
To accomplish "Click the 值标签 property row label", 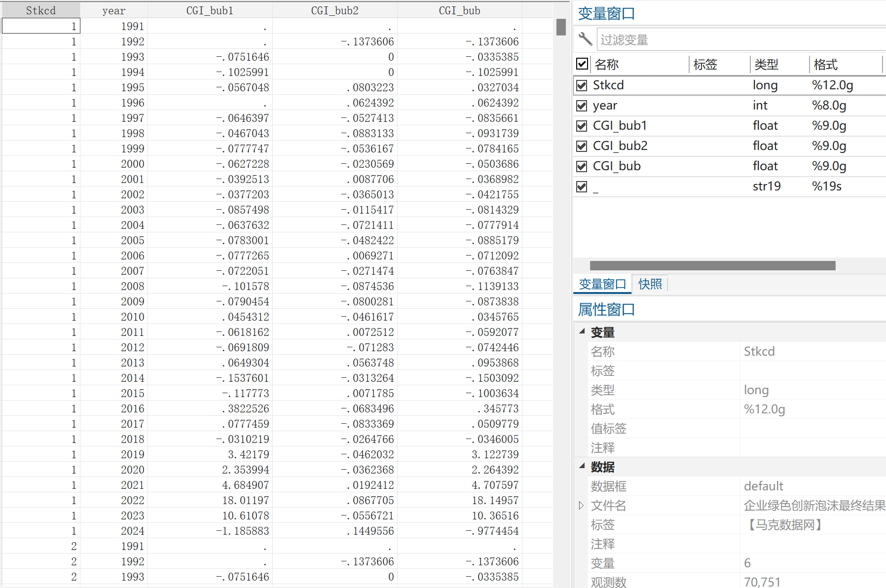I will pos(609,429).
